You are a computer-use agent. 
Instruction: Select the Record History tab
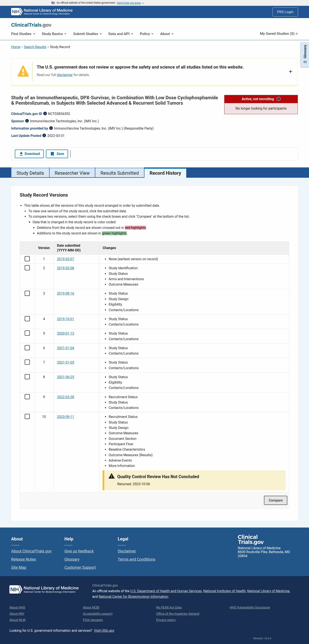point(165,173)
